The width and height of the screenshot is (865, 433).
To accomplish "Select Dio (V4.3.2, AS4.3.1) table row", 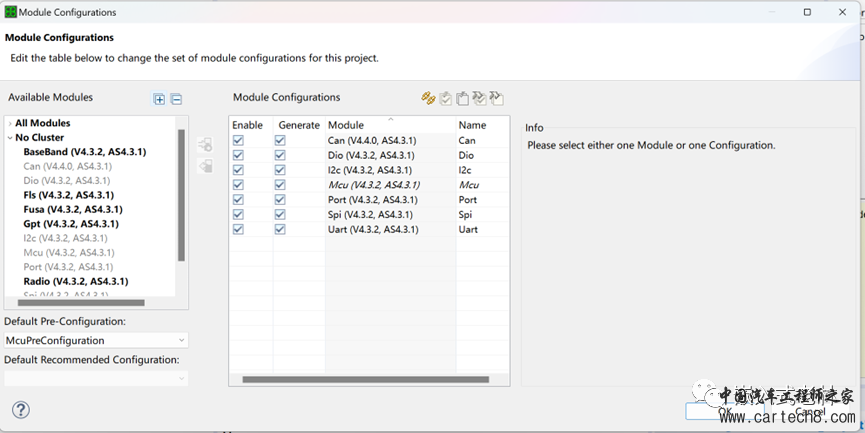I will point(369,156).
